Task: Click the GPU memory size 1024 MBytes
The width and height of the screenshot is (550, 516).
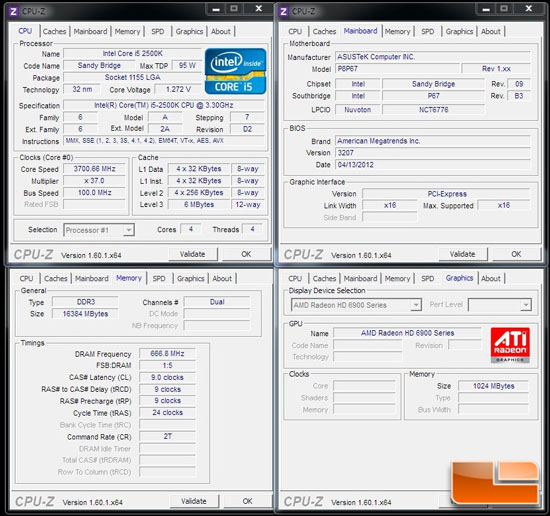Action: (493, 386)
